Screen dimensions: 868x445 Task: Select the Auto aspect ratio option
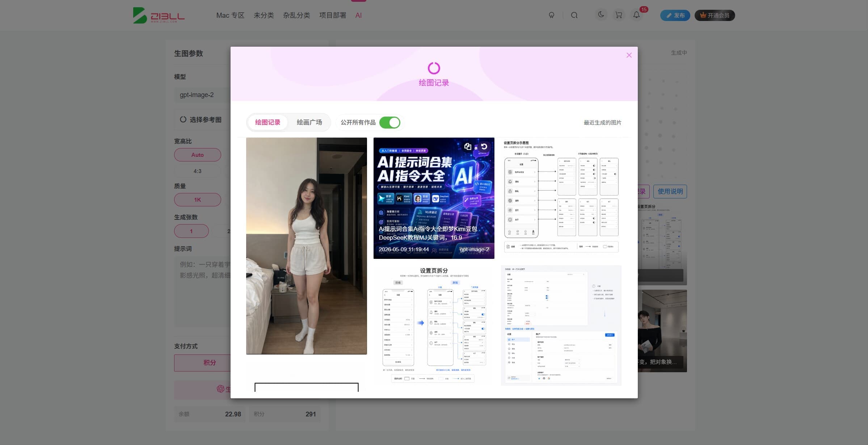198,155
